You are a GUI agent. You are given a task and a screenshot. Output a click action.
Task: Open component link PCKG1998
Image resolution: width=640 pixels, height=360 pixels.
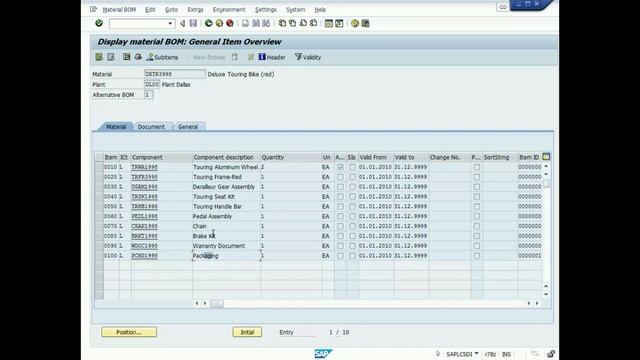144,256
